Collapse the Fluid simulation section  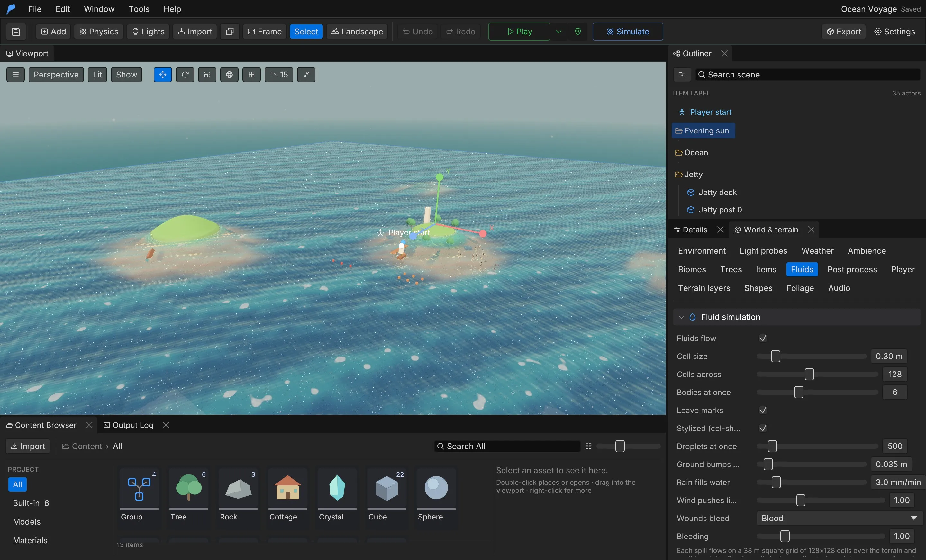[681, 317]
